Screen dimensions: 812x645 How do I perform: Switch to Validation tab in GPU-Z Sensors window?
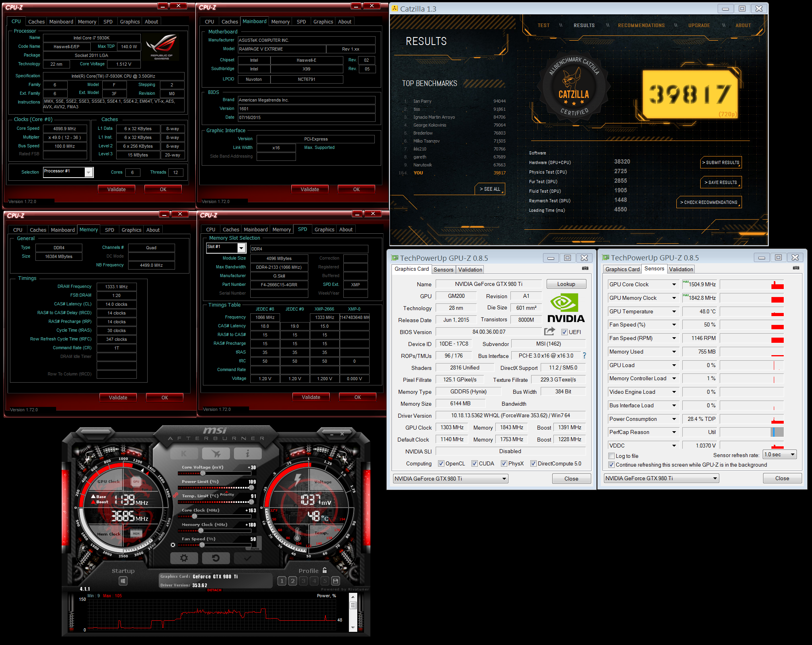click(x=681, y=269)
